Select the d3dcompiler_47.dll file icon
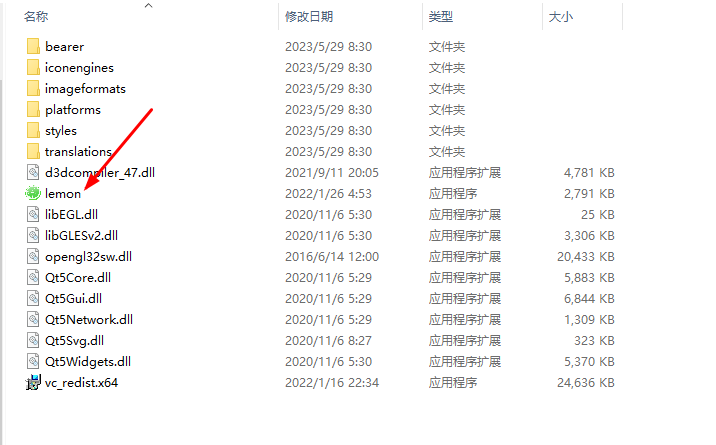This screenshot has height=445, width=716. click(x=33, y=173)
